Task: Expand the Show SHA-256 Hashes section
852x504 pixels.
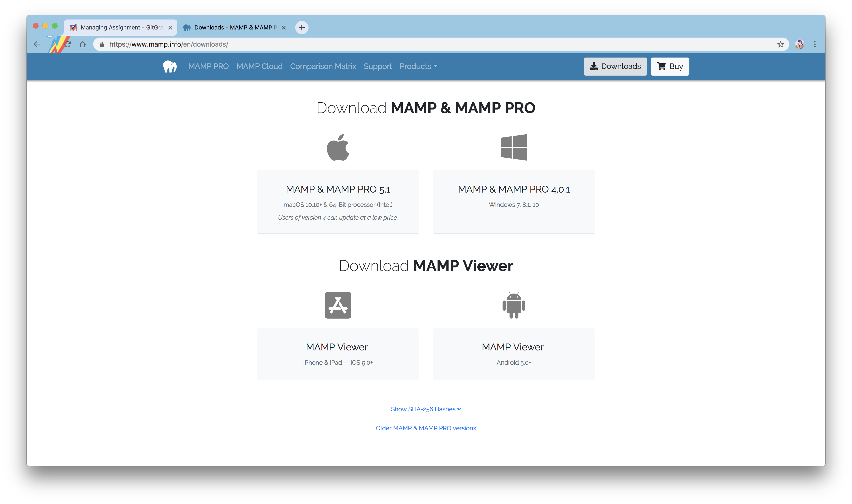Action: click(426, 409)
